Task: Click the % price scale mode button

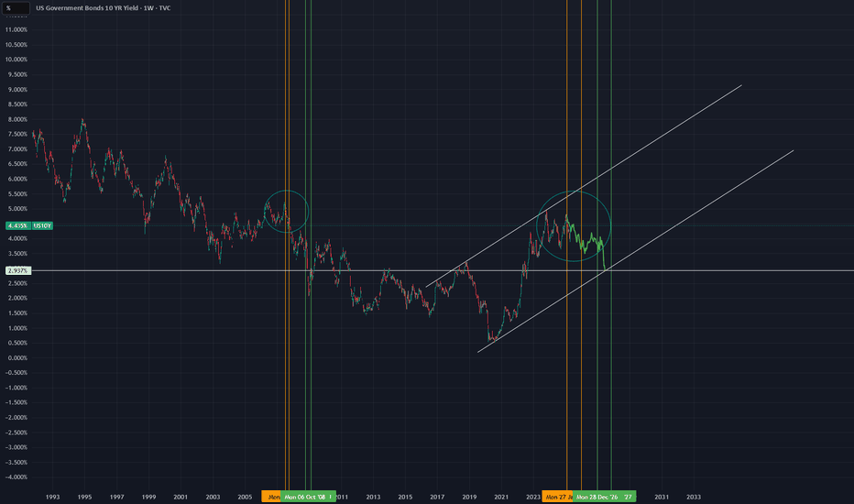Action: tap(15, 8)
